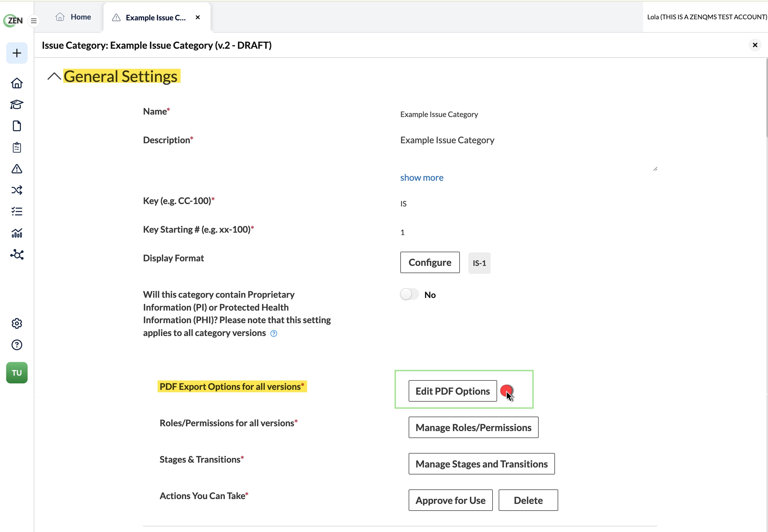Toggle the PI/PHI switch set to No

pyautogui.click(x=409, y=294)
